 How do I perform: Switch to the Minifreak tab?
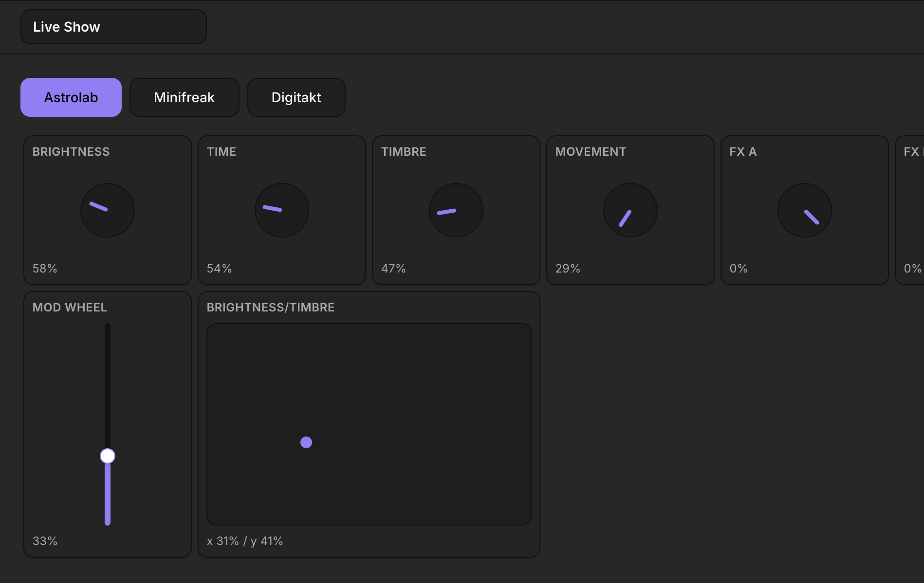pos(184,97)
